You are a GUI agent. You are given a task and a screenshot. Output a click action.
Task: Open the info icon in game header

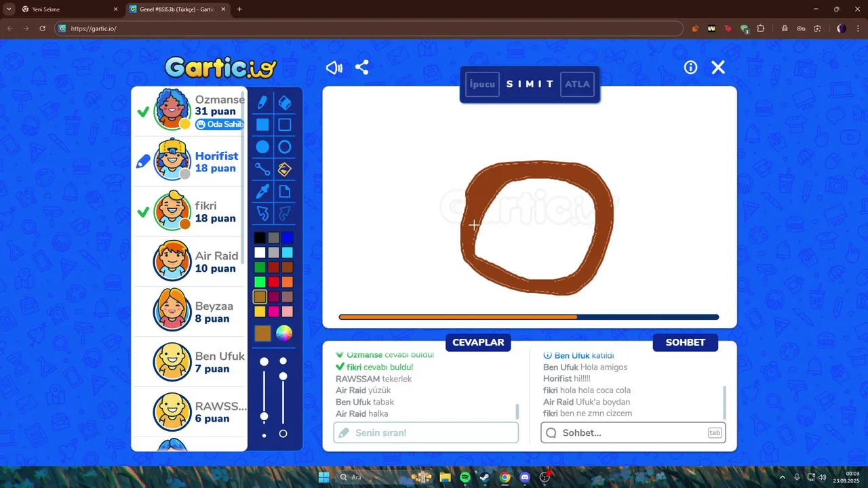[690, 67]
